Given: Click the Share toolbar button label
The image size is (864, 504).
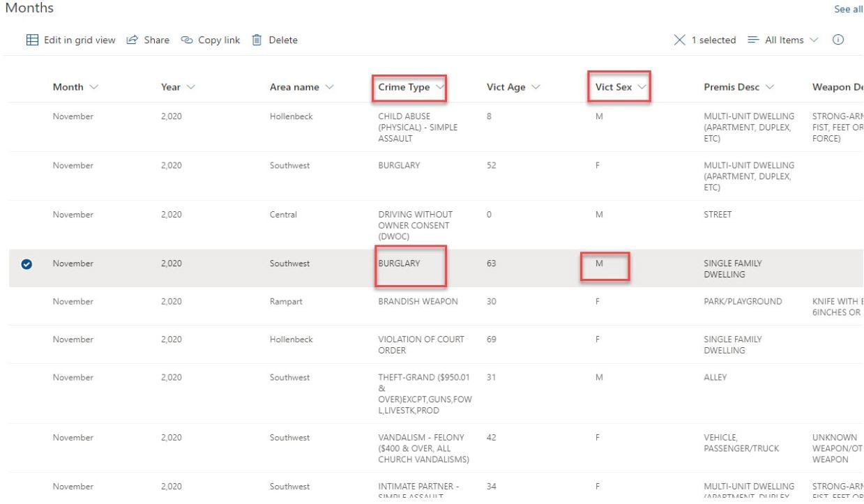Looking at the screenshot, I should (x=156, y=40).
